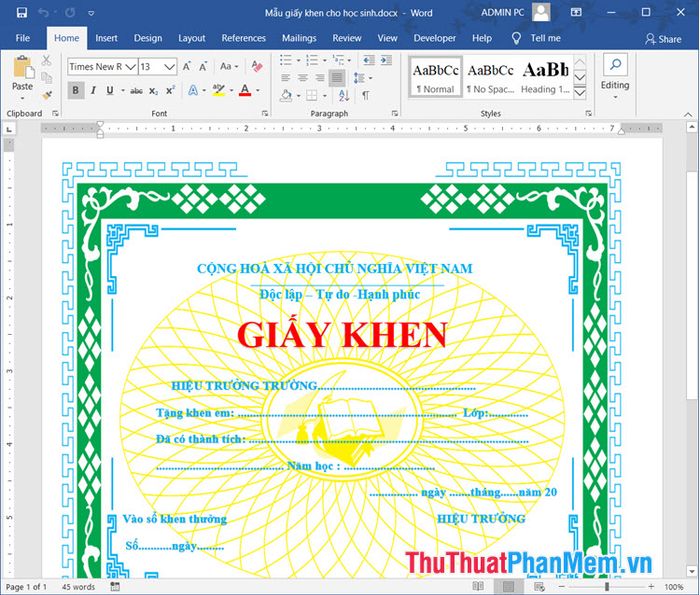The height and width of the screenshot is (595, 700).
Task: Align text right
Action: (x=320, y=78)
